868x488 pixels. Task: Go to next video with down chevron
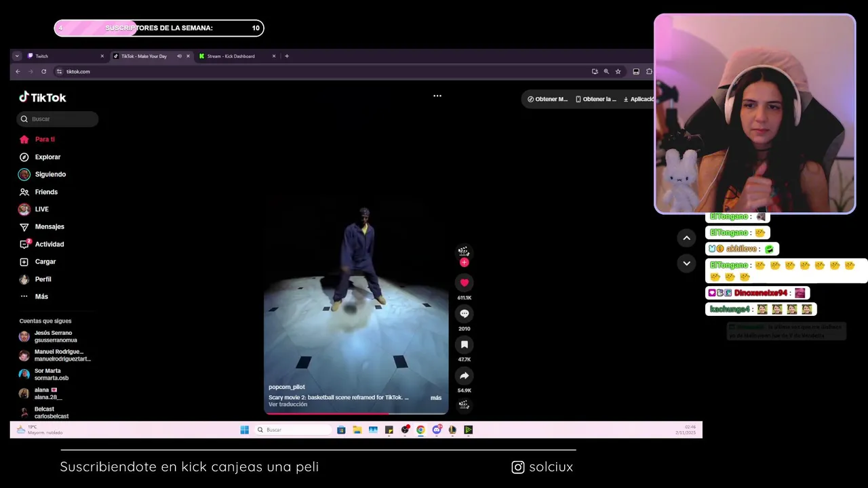pyautogui.click(x=686, y=263)
